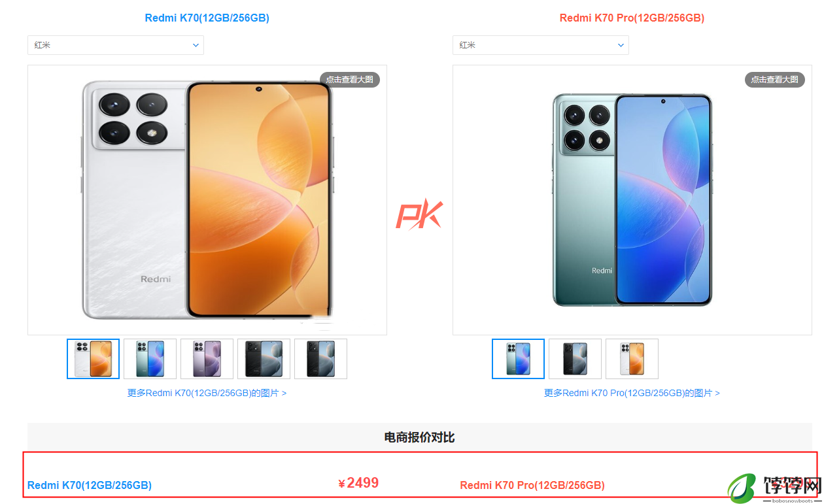Viewport: 824px width, 504px height.
Task: Select the black K70 Pro thumbnail
Action: point(575,359)
